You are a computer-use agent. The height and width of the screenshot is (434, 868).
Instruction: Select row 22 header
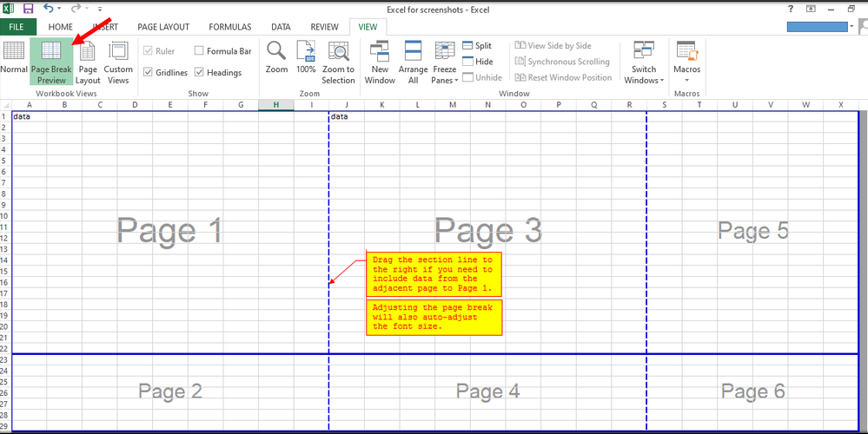pyautogui.click(x=5, y=348)
